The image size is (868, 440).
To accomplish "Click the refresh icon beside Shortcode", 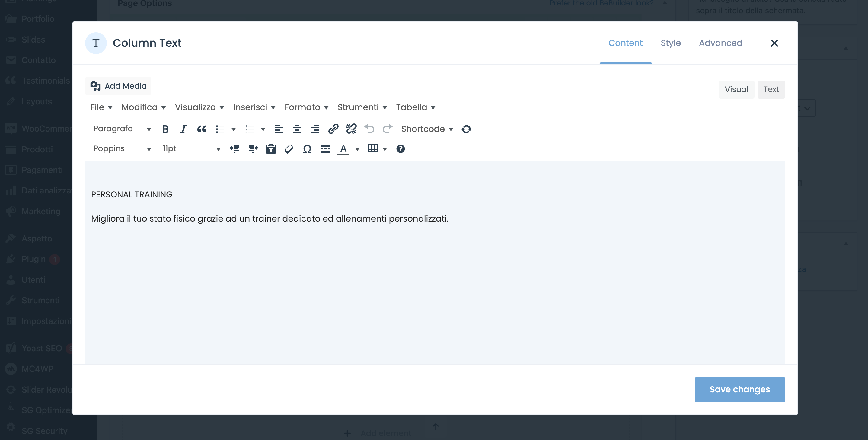I will pyautogui.click(x=466, y=129).
